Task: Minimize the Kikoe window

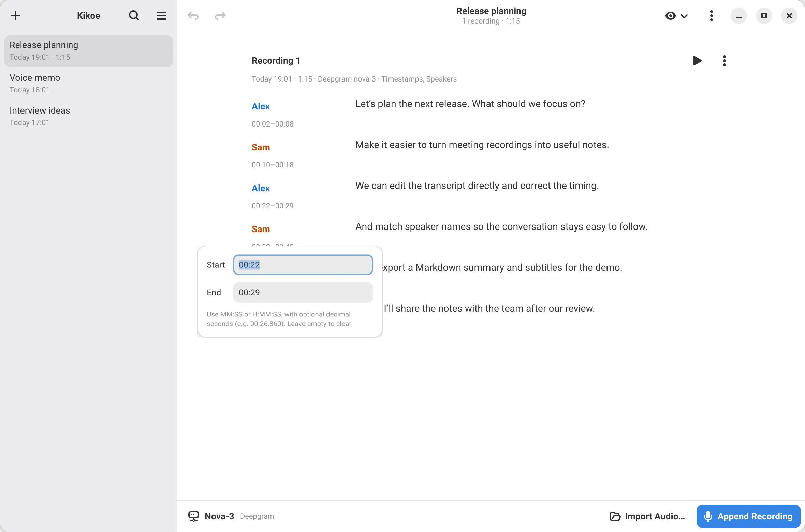Action: [x=739, y=16]
